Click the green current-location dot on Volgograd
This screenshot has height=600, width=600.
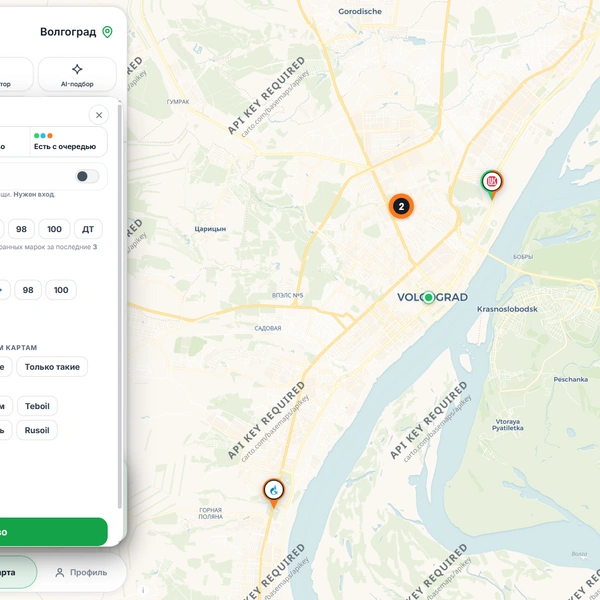(x=429, y=297)
